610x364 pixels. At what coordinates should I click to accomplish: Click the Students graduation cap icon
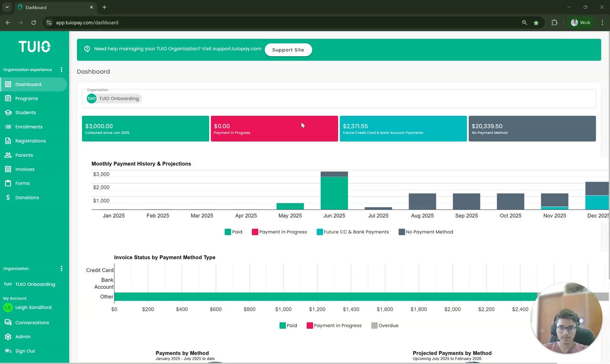pos(8,112)
